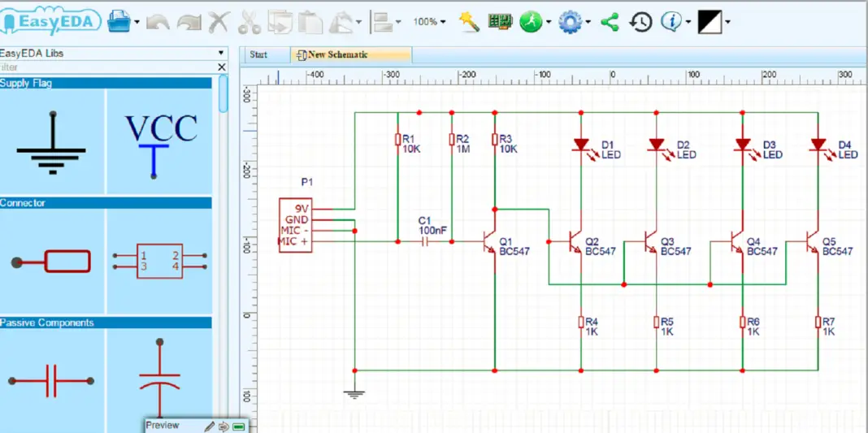Screen dimensions: 868x433
Task: Click the library panel scrollbar
Action: coord(223,94)
